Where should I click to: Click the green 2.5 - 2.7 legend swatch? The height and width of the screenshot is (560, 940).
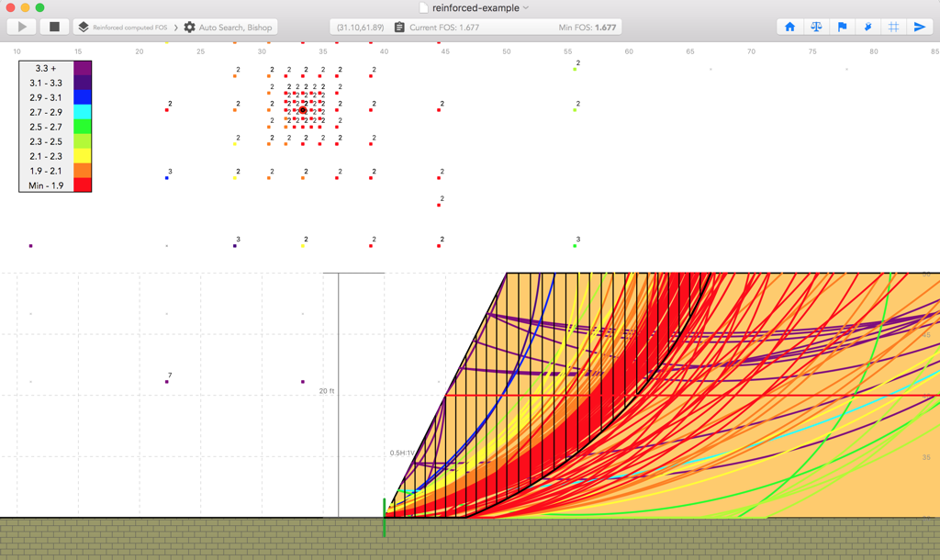(82, 127)
